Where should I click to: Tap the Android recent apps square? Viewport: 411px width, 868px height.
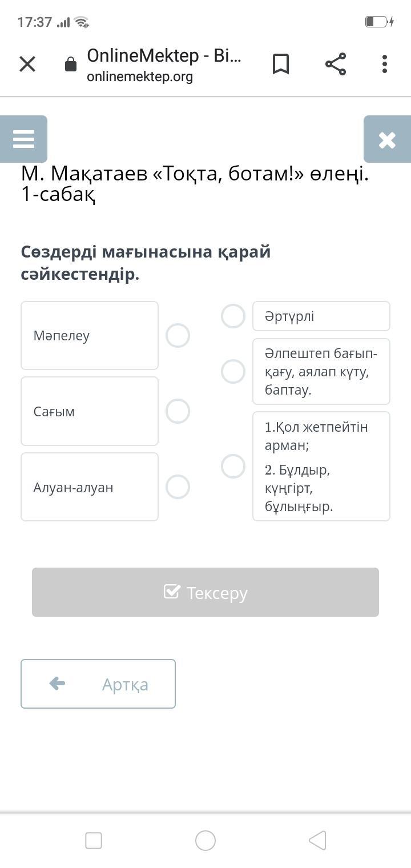tap(94, 841)
